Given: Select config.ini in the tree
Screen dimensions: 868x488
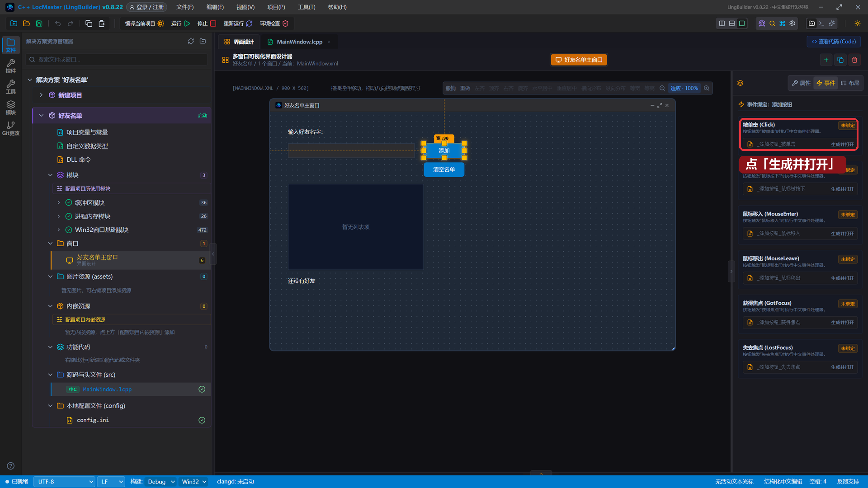Looking at the screenshot, I should (93, 420).
